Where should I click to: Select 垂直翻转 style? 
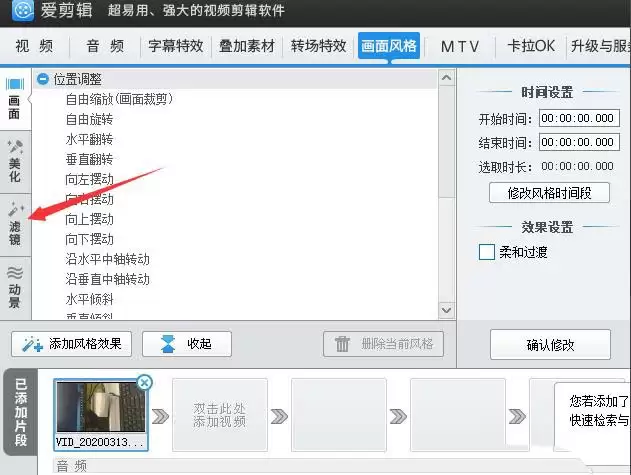tap(89, 159)
